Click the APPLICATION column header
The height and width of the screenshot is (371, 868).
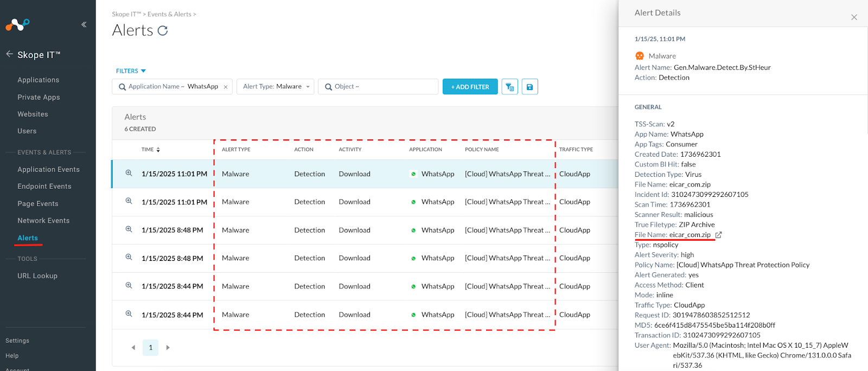coord(425,150)
